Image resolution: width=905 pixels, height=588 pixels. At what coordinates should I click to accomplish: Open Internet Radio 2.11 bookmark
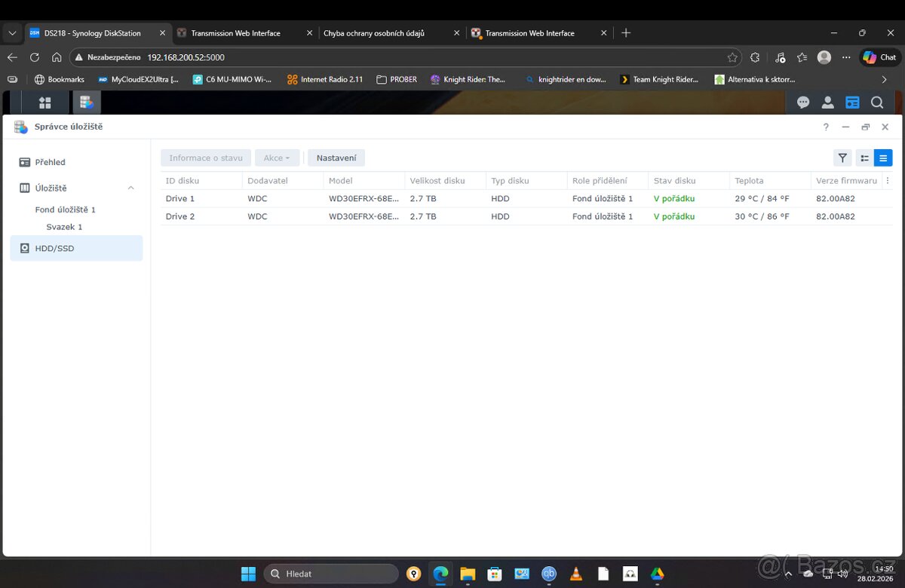(325, 79)
